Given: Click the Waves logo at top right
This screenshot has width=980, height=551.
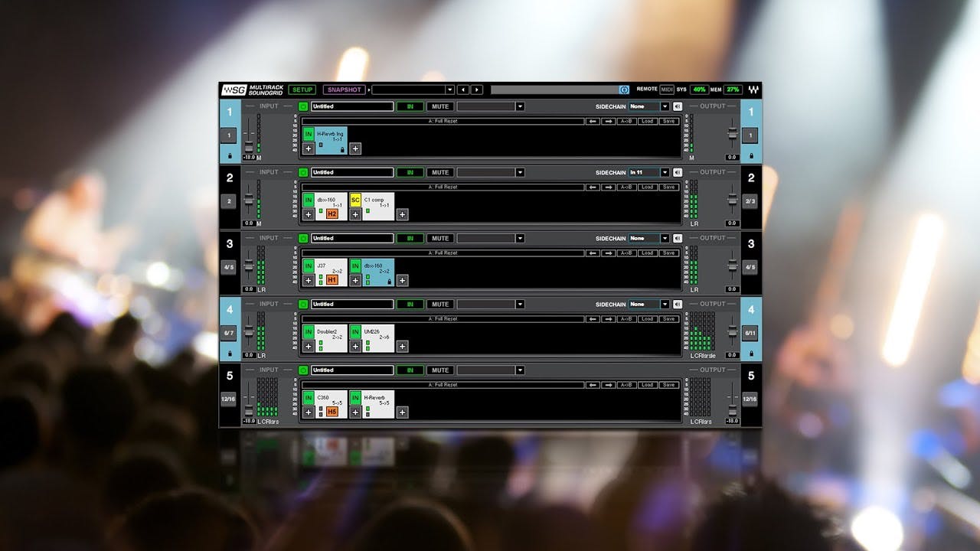Looking at the screenshot, I should tap(754, 90).
